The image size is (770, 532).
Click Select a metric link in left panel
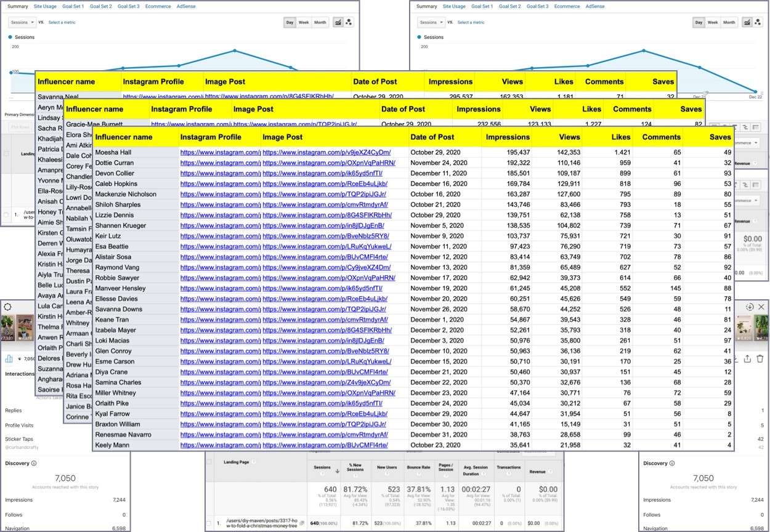pos(62,22)
